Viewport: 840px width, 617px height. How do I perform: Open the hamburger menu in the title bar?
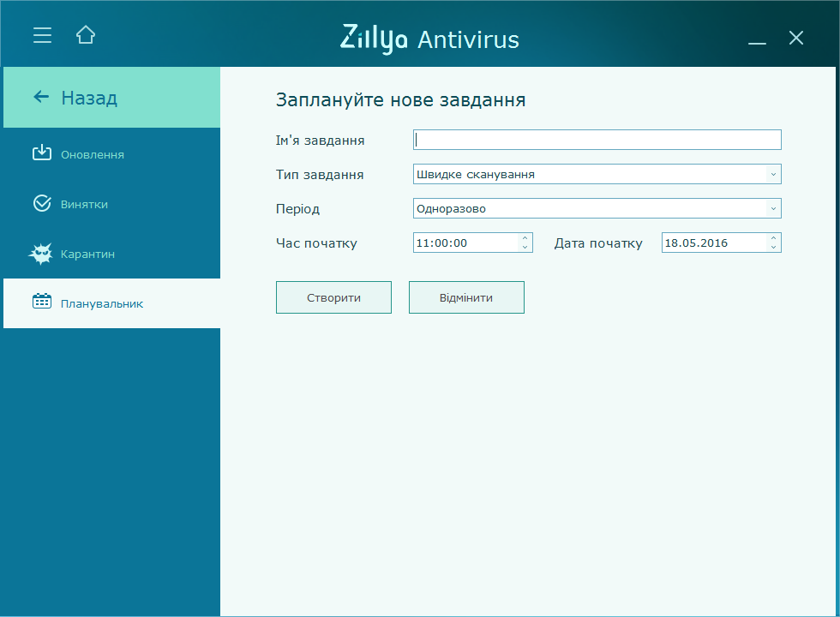(42, 34)
